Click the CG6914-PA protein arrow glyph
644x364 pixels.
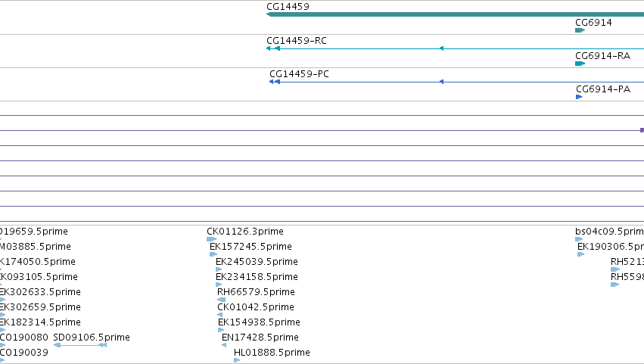(579, 97)
